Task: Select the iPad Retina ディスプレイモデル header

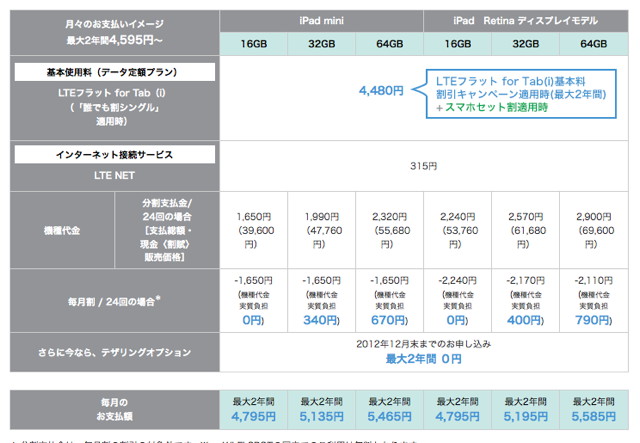Action: (526, 19)
